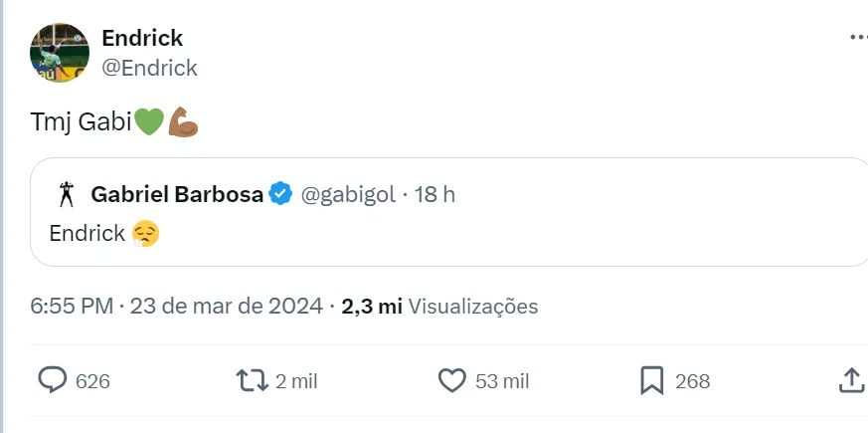Click the green heart emoji in the tweet
Image resolution: width=868 pixels, height=433 pixels.
tap(148, 122)
